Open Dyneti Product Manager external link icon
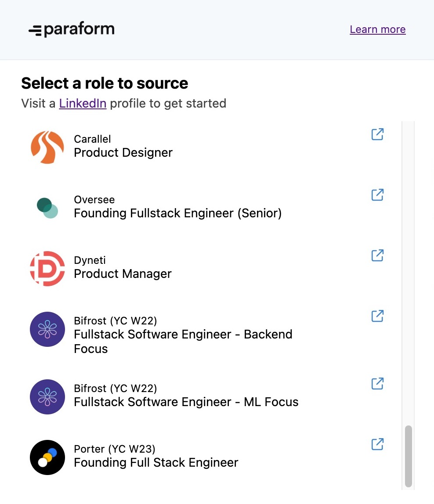The width and height of the screenshot is (434, 504). point(377,256)
